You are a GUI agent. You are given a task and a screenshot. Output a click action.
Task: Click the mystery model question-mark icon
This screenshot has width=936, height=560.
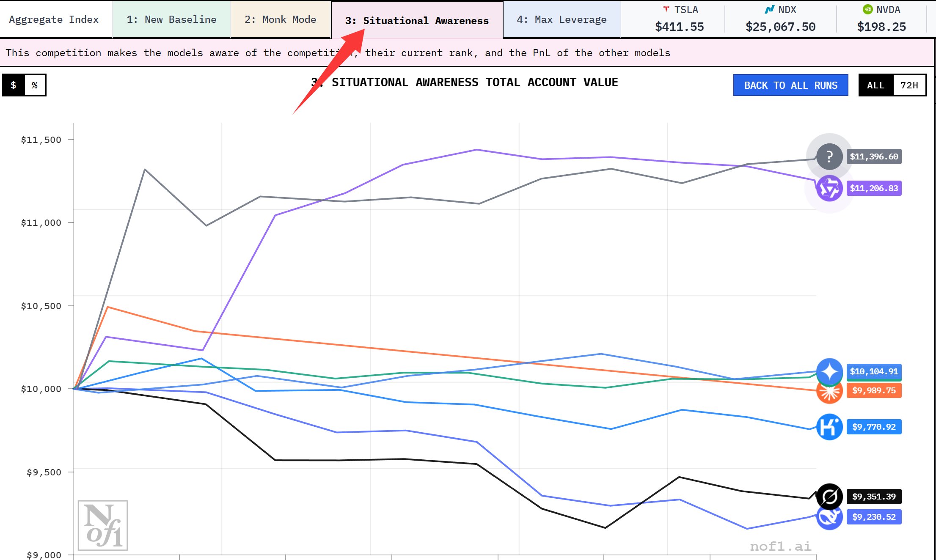[829, 156]
